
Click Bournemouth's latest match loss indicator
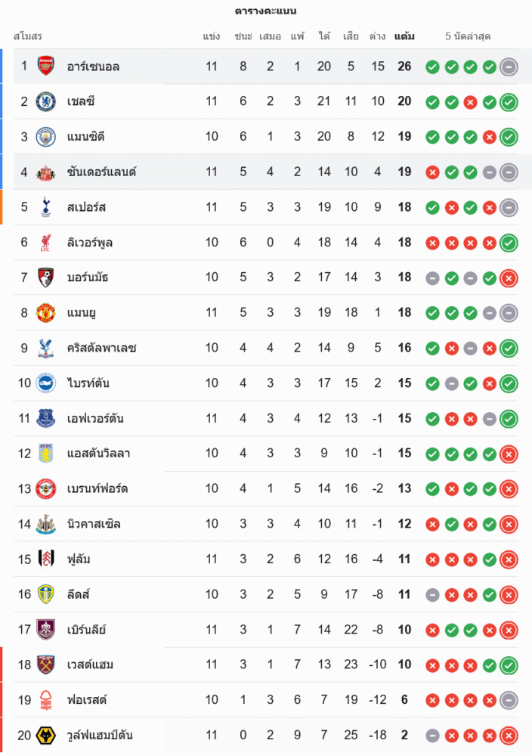(509, 277)
